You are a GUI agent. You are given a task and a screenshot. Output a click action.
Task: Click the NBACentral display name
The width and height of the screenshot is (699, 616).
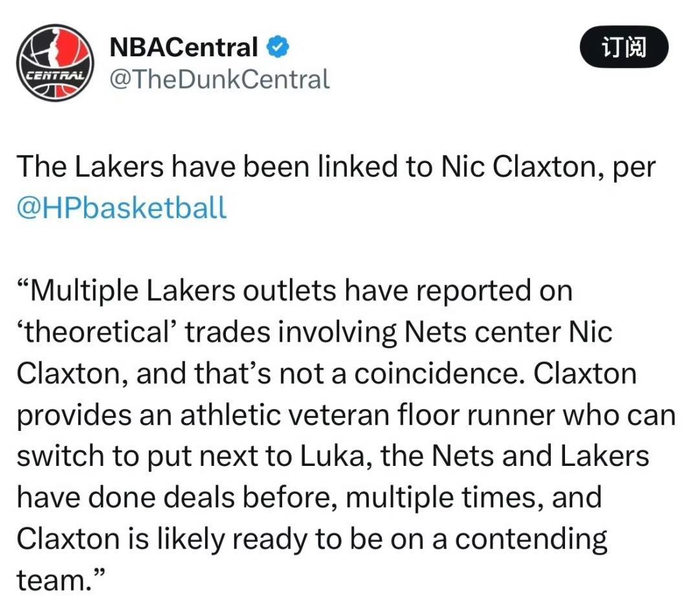coord(184,47)
